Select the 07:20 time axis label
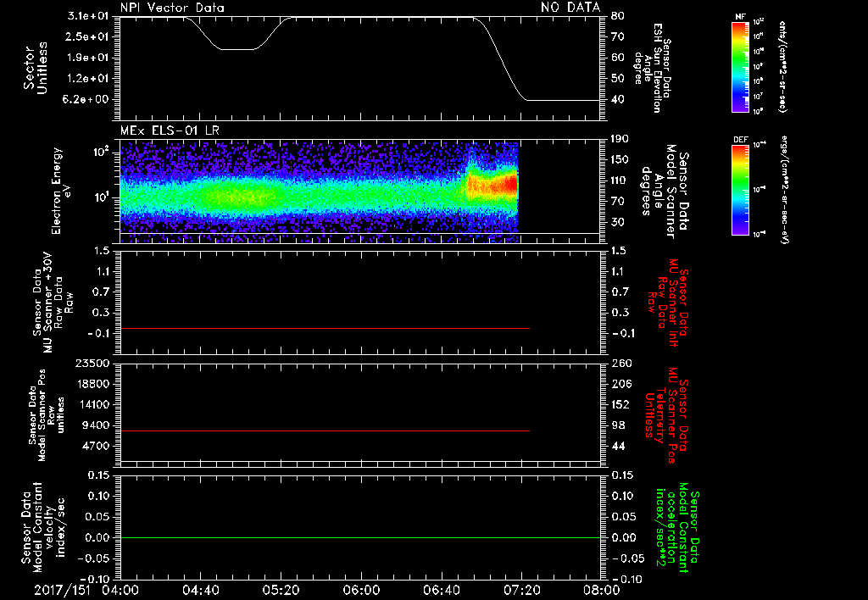Screen dimensions: 868x600 tap(521, 590)
